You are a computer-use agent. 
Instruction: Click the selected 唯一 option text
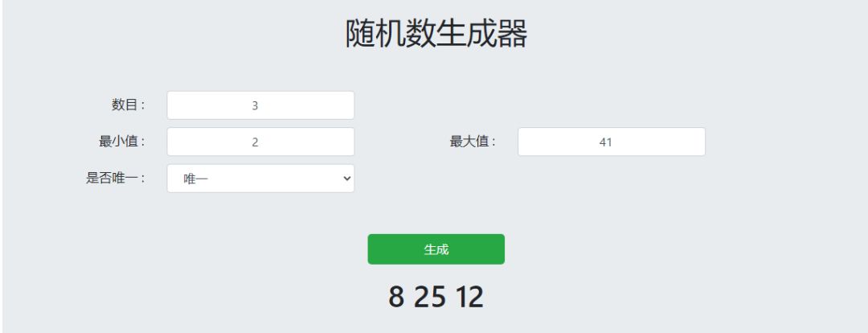195,179
